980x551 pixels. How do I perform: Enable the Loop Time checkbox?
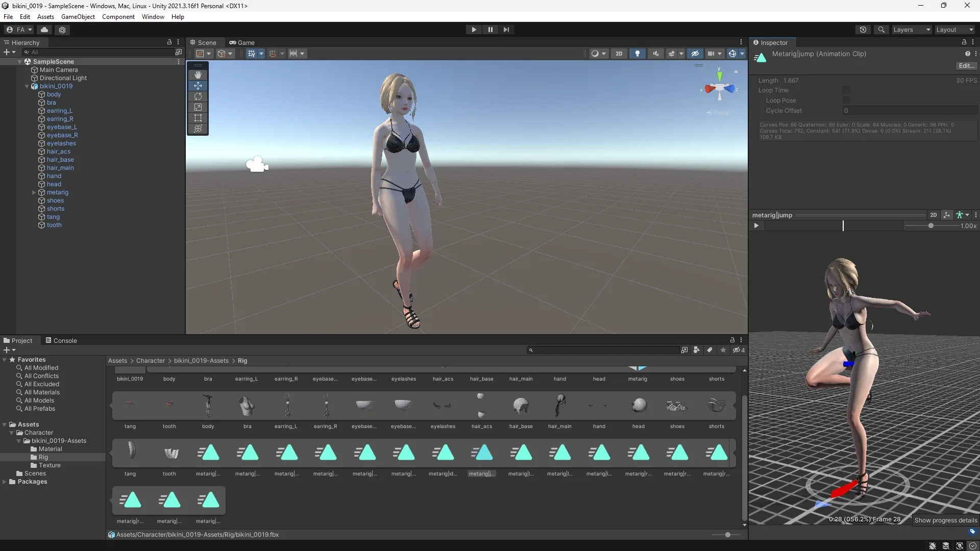846,90
